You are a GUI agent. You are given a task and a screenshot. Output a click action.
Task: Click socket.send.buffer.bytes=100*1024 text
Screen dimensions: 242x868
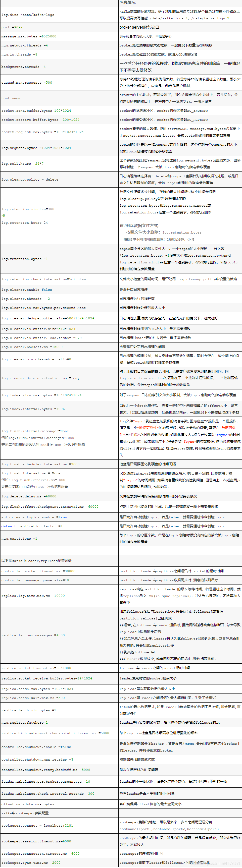[36, 111]
